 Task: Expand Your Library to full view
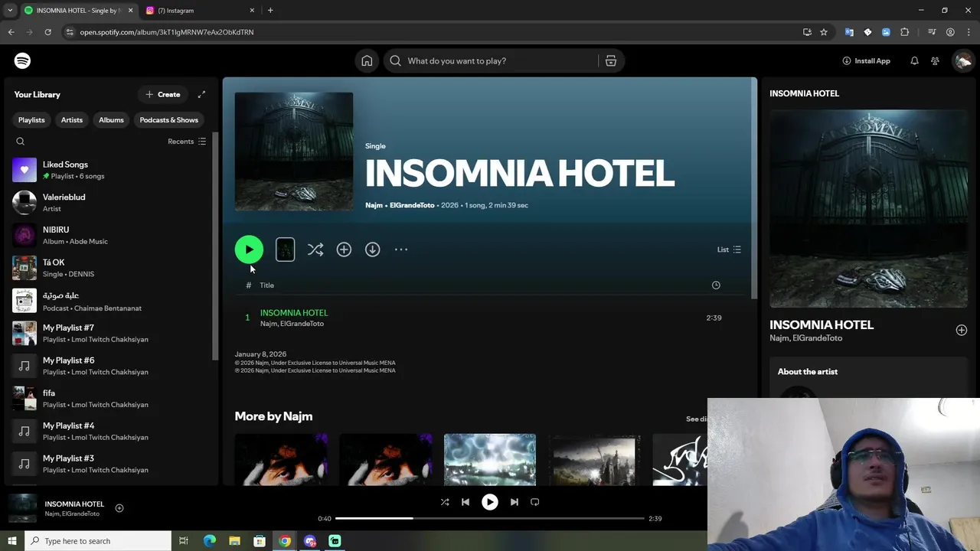[x=201, y=94]
